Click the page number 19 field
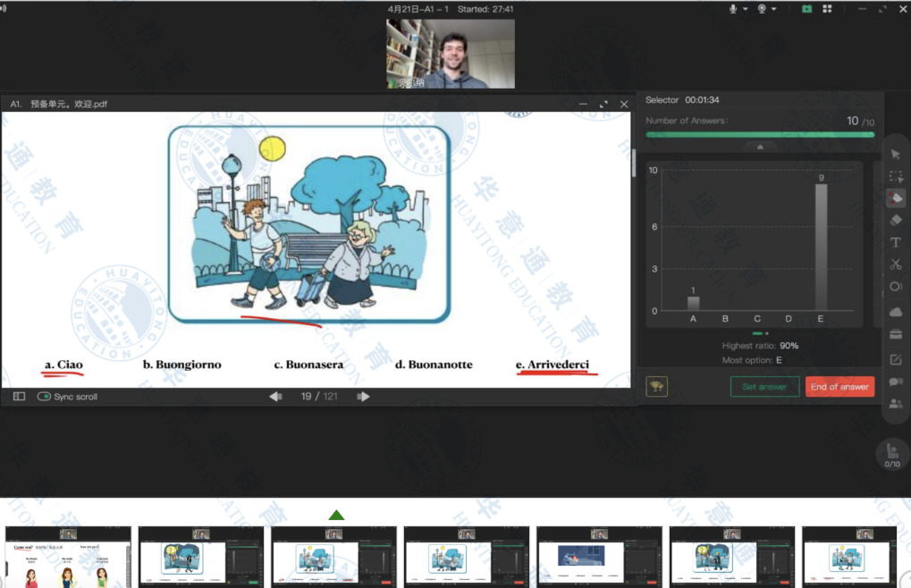Viewport: 911px width, 588px height. 306,397
